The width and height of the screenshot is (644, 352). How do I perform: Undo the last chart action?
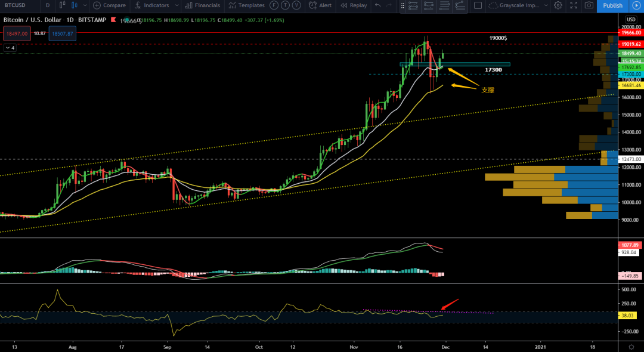[377, 5]
